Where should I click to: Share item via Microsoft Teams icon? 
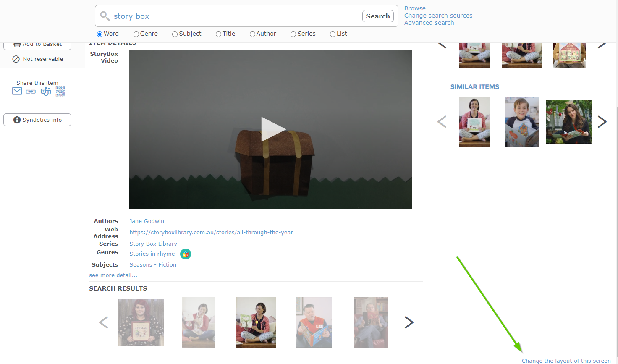pos(46,92)
